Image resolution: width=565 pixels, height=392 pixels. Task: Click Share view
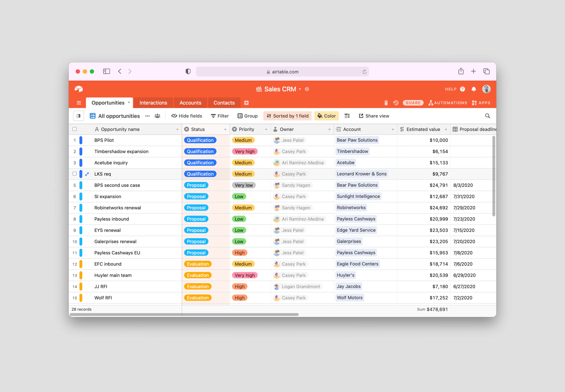[374, 116]
